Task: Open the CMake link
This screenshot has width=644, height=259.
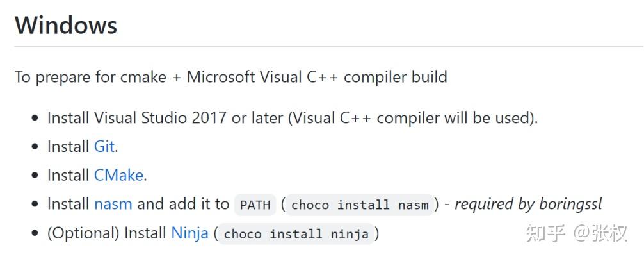Action: (119, 175)
